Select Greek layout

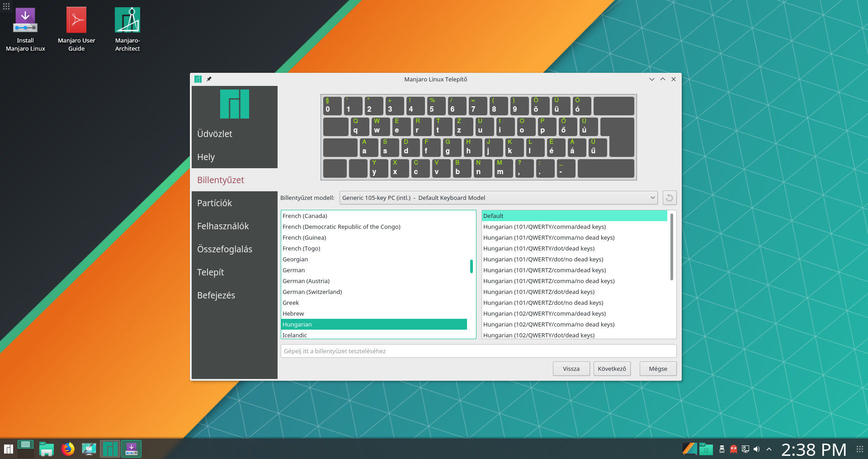[374, 303]
